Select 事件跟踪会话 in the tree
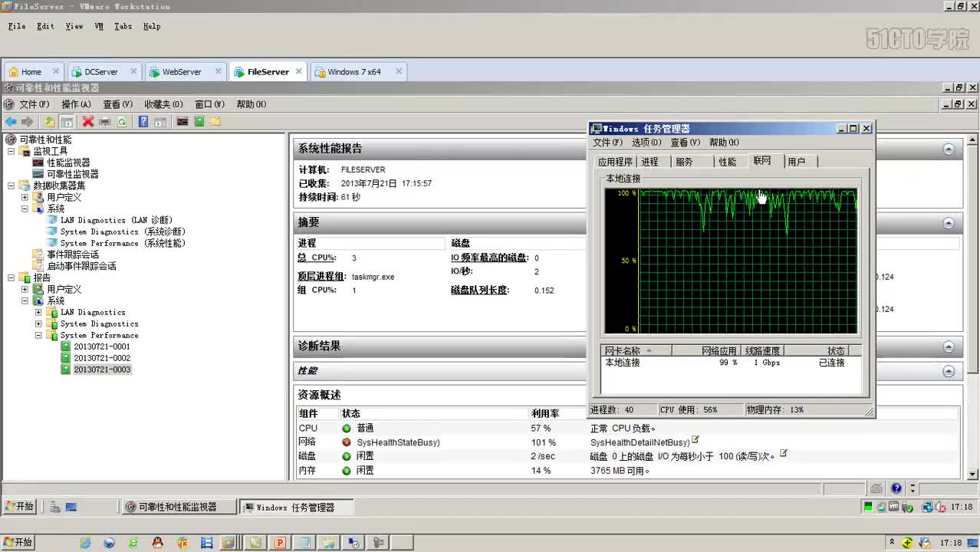 coord(73,255)
